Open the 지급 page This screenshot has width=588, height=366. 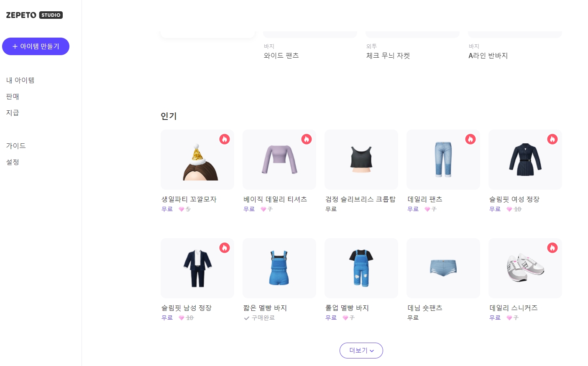[x=13, y=113]
